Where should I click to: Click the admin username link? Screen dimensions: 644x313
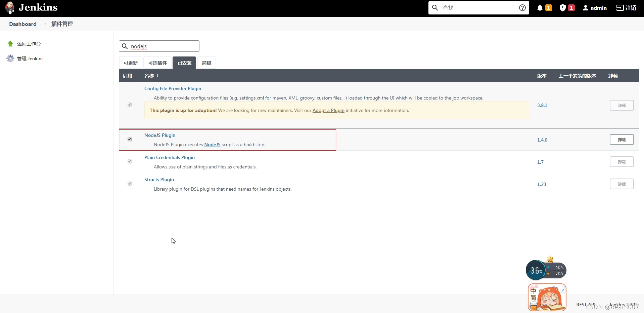tap(598, 8)
